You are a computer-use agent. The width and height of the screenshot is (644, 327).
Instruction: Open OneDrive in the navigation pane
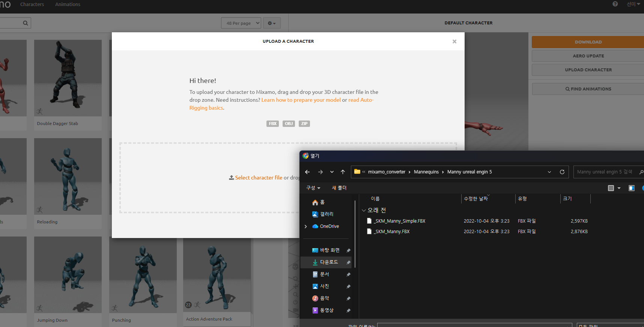point(326,226)
